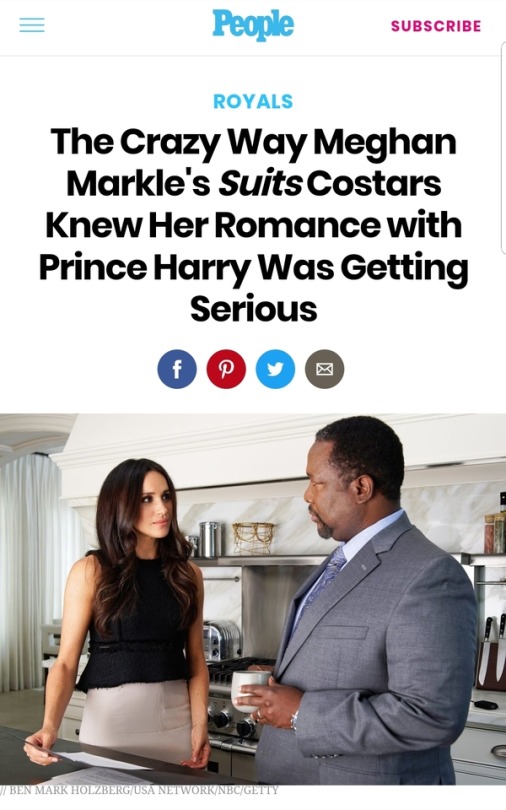This screenshot has width=506, height=810.
Task: Click the words Prince Harry in headline
Action: click(x=144, y=268)
